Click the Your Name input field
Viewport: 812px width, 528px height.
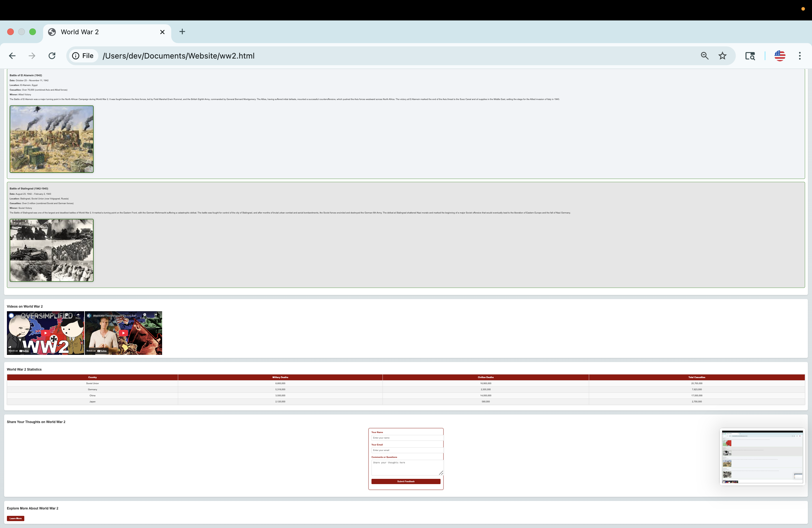pos(407,438)
